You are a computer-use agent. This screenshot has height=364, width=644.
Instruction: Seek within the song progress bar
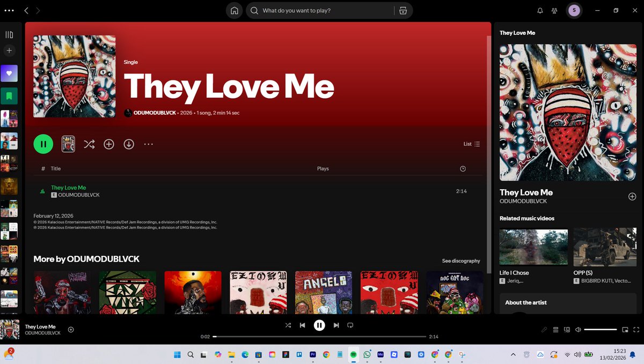click(x=319, y=337)
